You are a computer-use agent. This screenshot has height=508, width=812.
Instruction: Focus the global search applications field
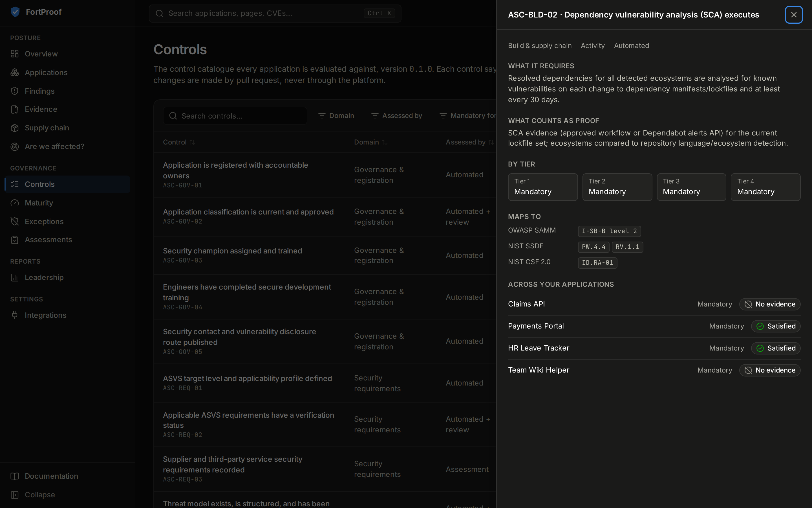(275, 14)
